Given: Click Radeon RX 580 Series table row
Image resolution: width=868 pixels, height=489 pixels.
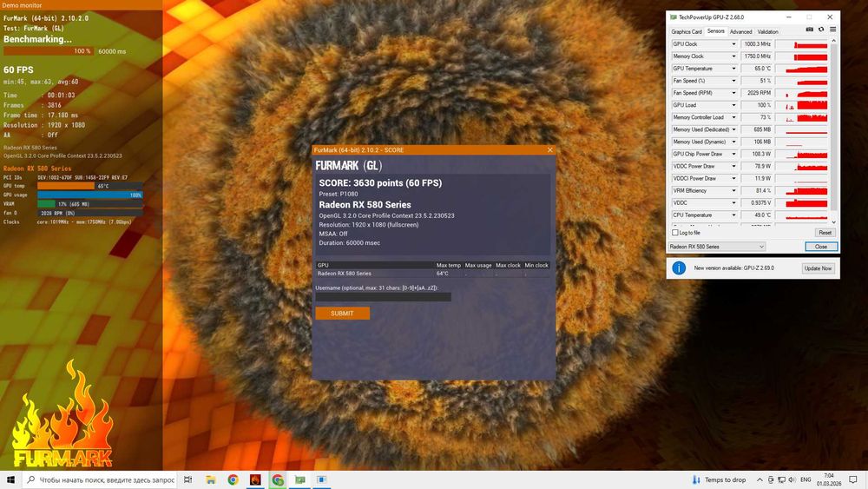Looking at the screenshot, I should (x=432, y=274).
